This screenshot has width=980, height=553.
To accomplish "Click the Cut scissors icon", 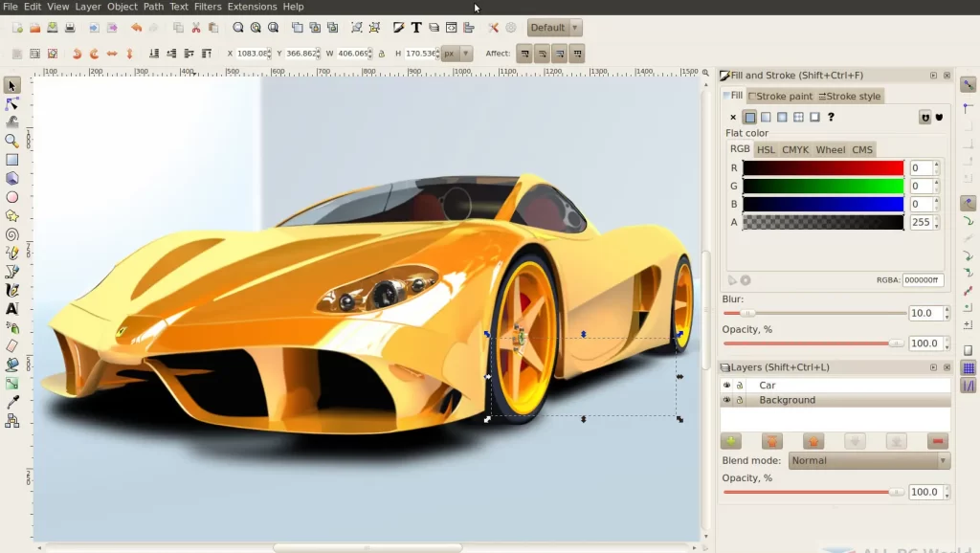I will 196,28.
